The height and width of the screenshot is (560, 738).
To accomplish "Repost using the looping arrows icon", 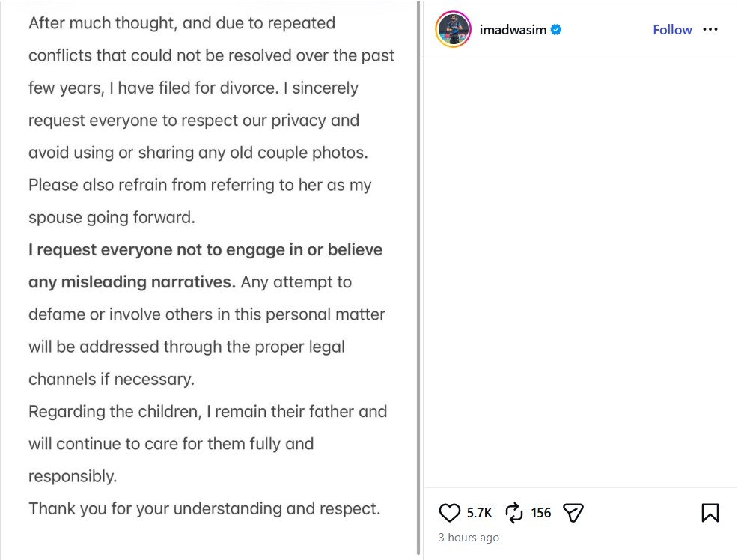I will click(514, 513).
